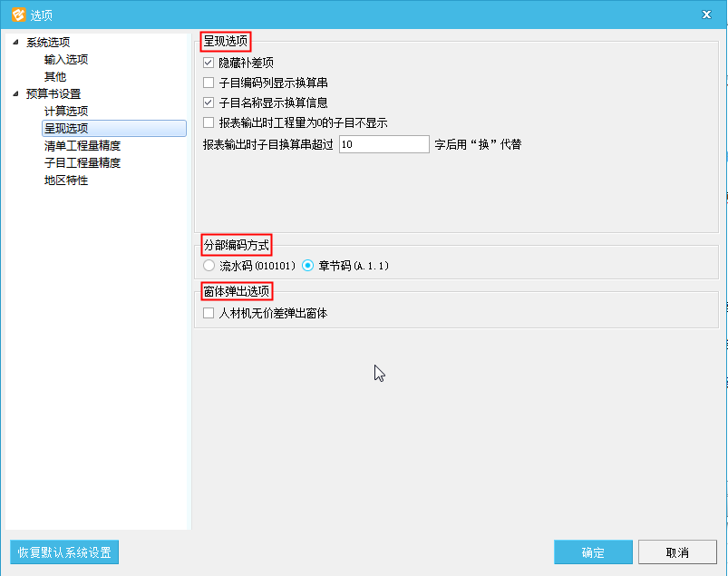Close the 选项 dialog window
This screenshot has width=728, height=576.
tap(706, 14)
